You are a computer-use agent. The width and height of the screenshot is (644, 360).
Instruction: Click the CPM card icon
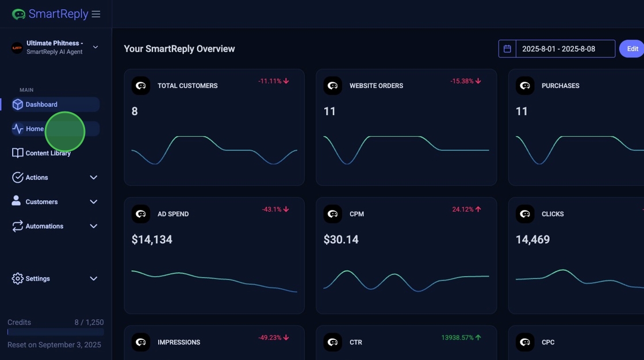[x=333, y=214]
